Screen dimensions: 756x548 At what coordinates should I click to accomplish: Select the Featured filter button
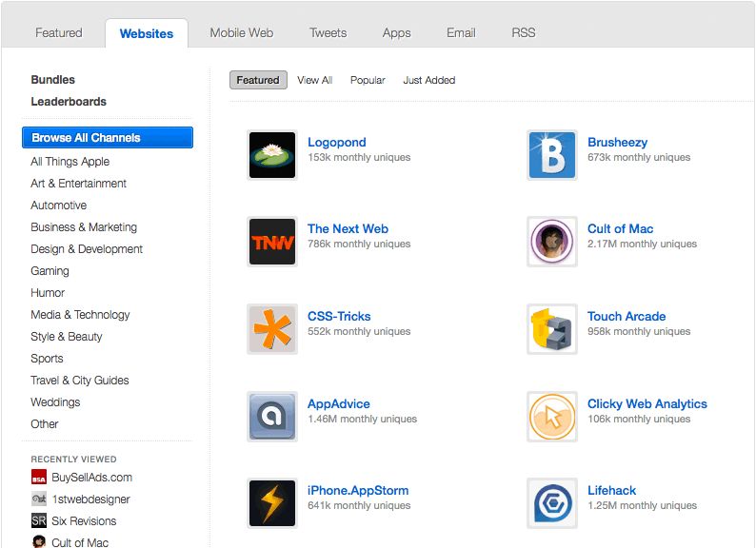click(x=258, y=80)
